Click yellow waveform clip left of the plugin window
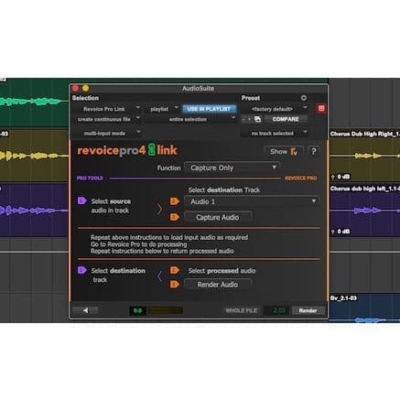400x400 pixels. 33,155
